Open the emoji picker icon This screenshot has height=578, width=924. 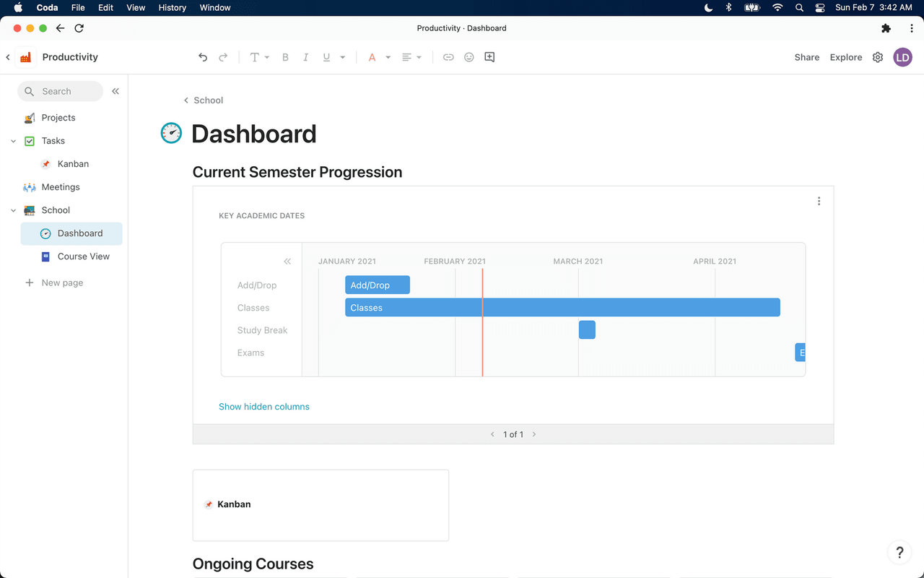point(469,57)
